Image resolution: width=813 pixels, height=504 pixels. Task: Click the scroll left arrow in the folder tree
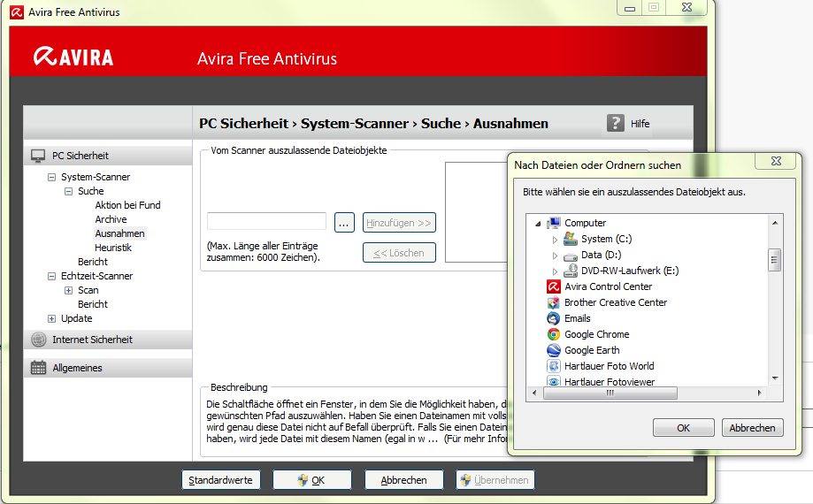point(534,393)
